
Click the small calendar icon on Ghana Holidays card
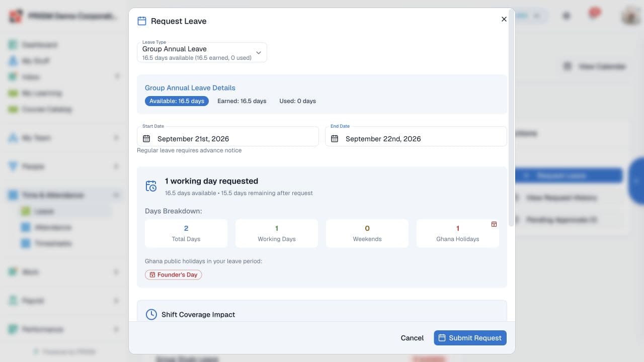[x=494, y=224]
